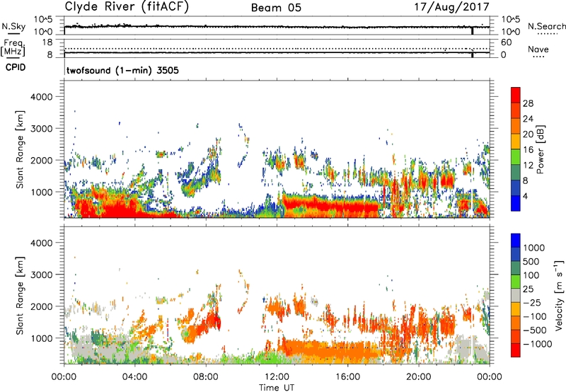This screenshot has height=392, width=566.
Task: Click the velocity colorbar value -100
Action: [x=535, y=316]
